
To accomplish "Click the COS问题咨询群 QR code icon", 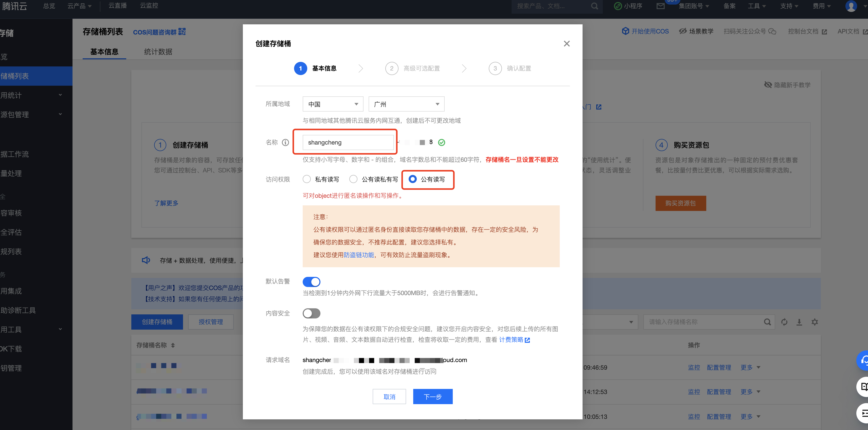I will coord(182,32).
